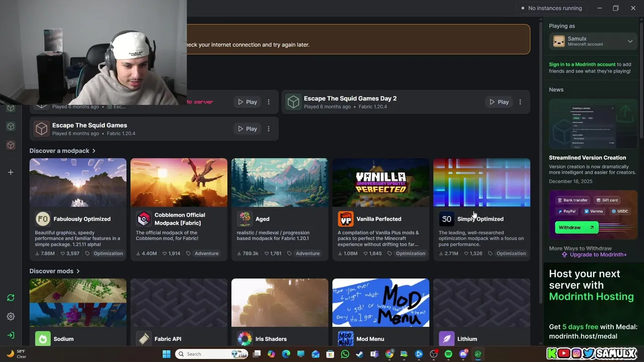The width and height of the screenshot is (644, 362).
Task: Open Microsoft Teams from the taskbar
Action: click(374, 354)
